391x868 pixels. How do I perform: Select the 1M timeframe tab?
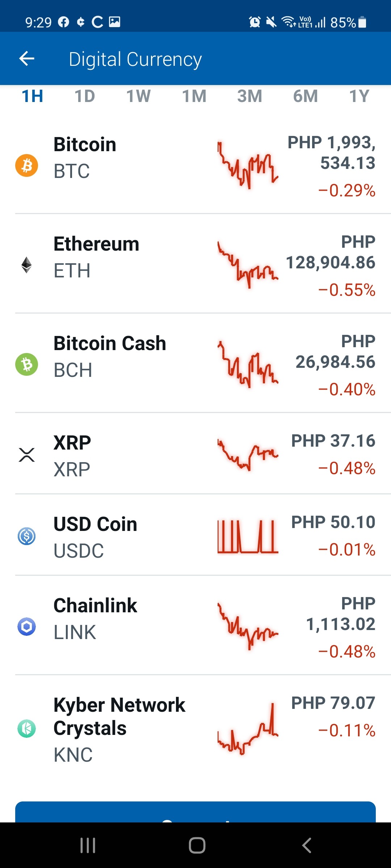pos(194,96)
